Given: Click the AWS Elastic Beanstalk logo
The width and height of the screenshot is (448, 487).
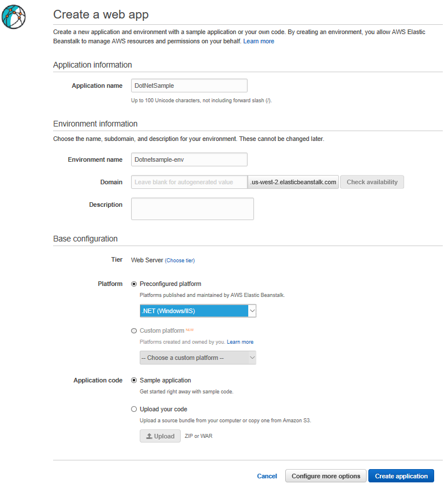Looking at the screenshot, I should point(14,16).
